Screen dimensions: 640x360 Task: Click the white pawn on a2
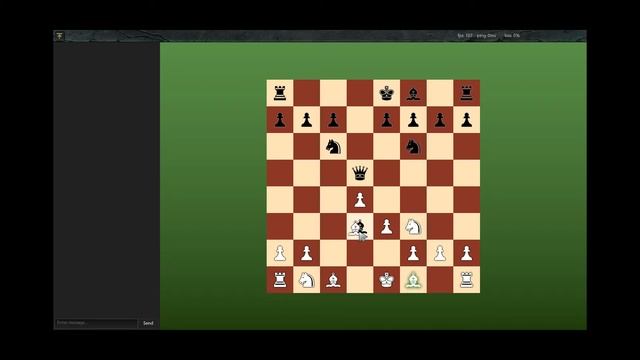pos(280,253)
